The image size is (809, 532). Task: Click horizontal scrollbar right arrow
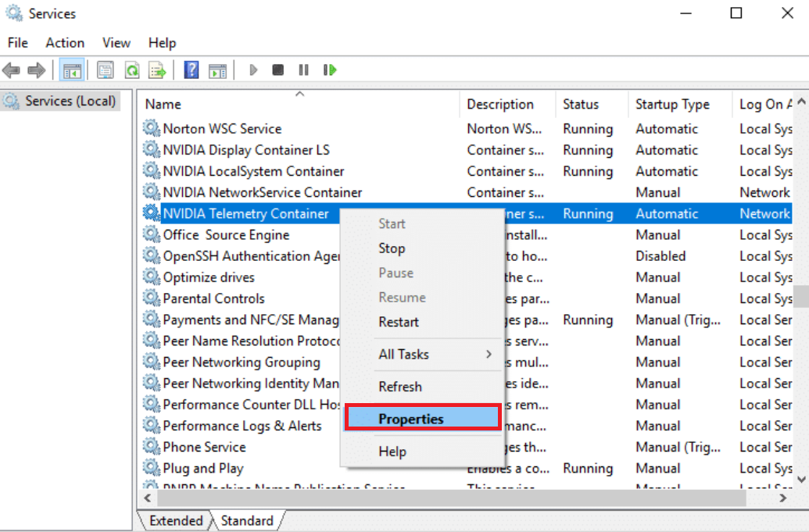coord(782,498)
